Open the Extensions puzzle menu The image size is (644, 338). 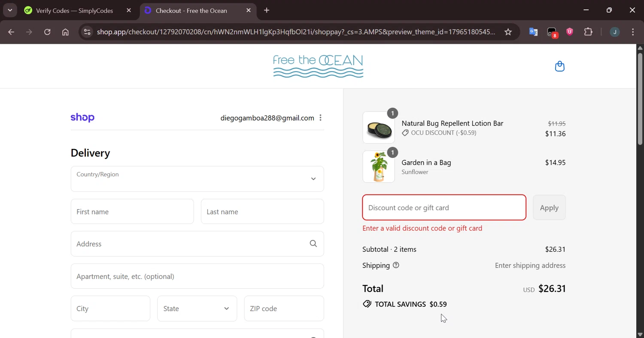coord(588,32)
